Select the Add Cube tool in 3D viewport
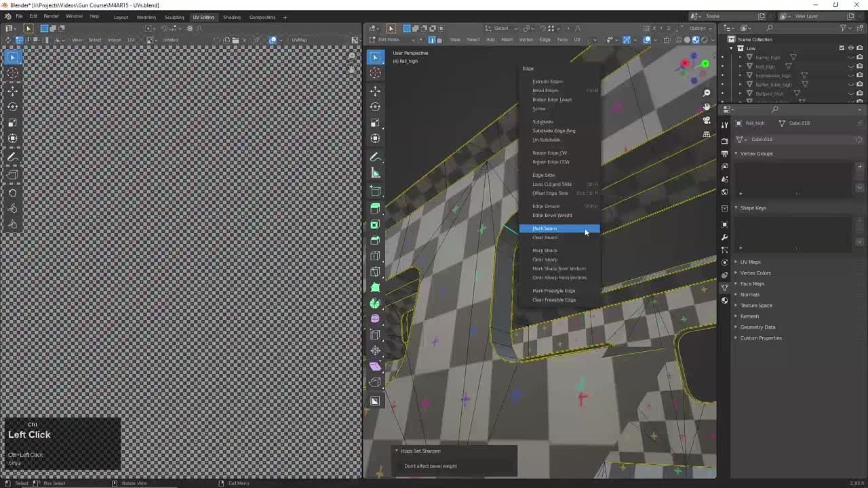This screenshot has height=488, width=868. [375, 192]
